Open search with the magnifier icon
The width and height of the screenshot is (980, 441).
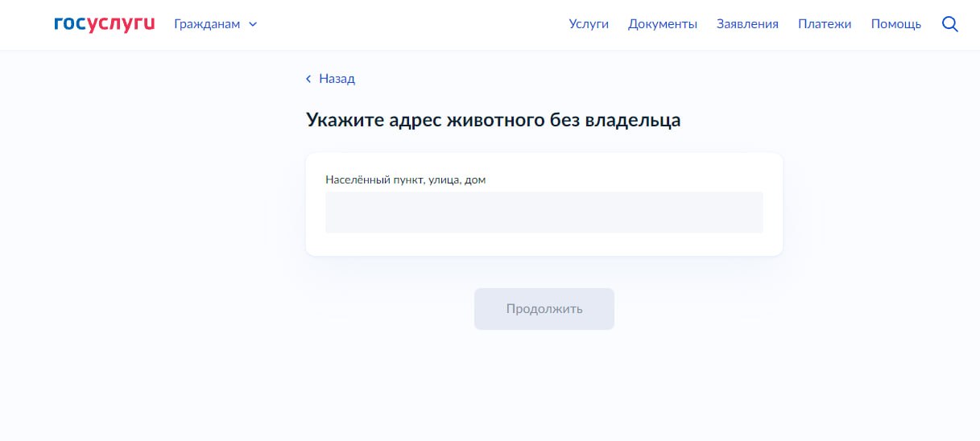click(x=949, y=24)
